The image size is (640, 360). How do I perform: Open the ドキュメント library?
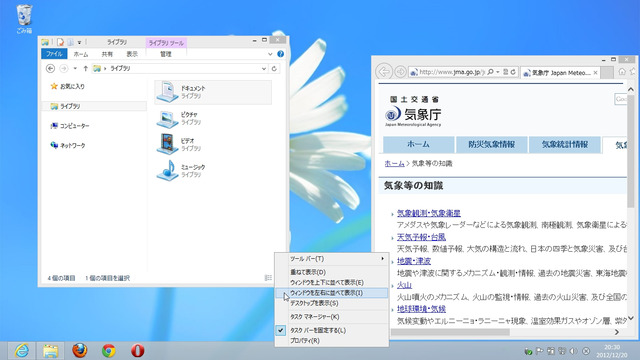point(213,92)
